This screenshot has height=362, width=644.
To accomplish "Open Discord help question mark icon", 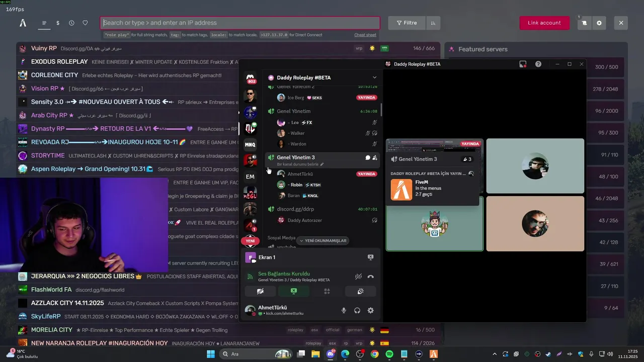I will 538,64.
